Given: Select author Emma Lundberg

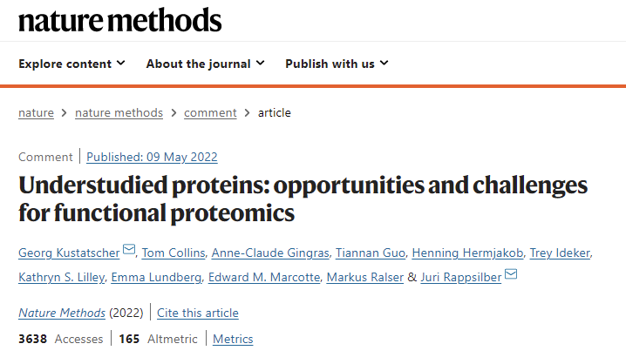Looking at the screenshot, I should (x=157, y=277).
